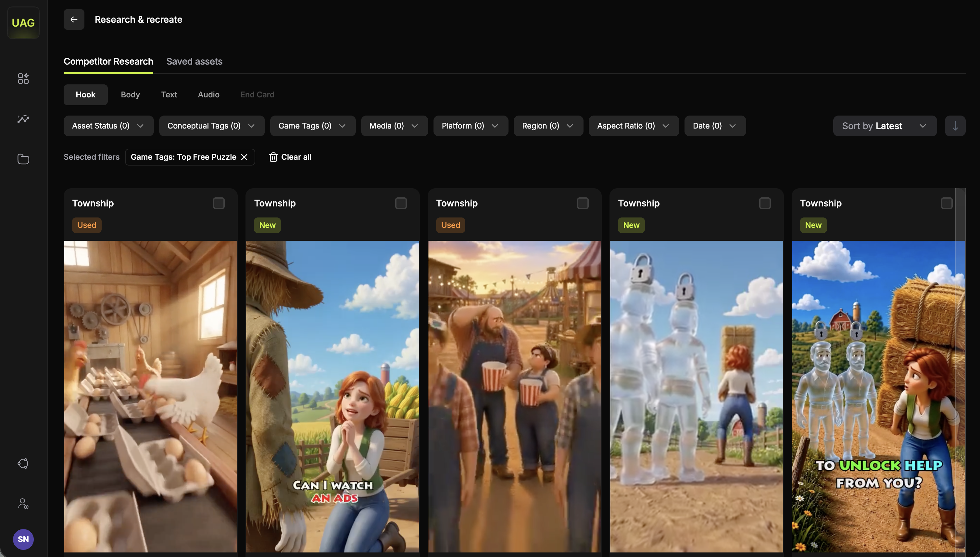Click the Selected filters label
980x557 pixels.
point(92,157)
